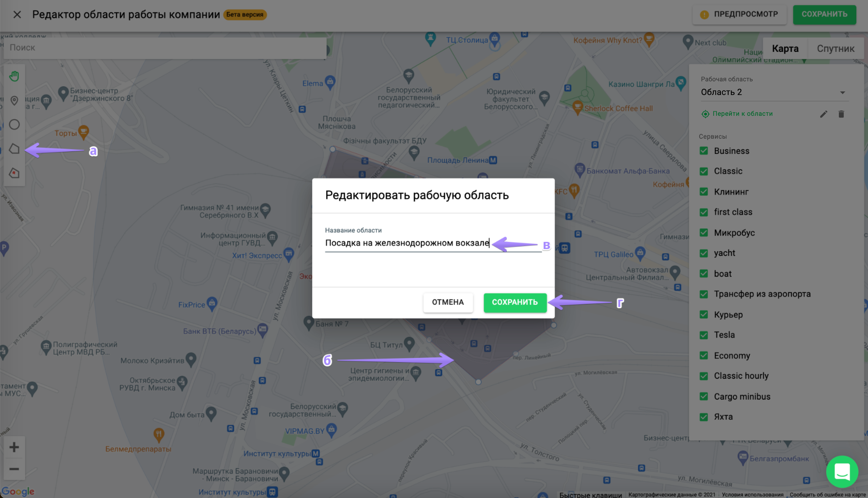
Task: Select the polygon drawing tool
Action: click(x=14, y=149)
